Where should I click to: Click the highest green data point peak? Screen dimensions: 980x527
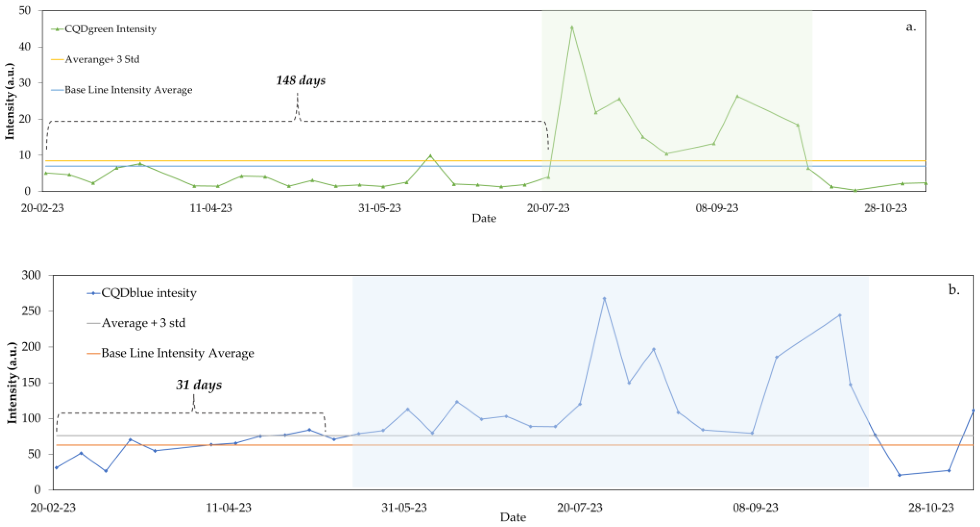[x=572, y=27]
